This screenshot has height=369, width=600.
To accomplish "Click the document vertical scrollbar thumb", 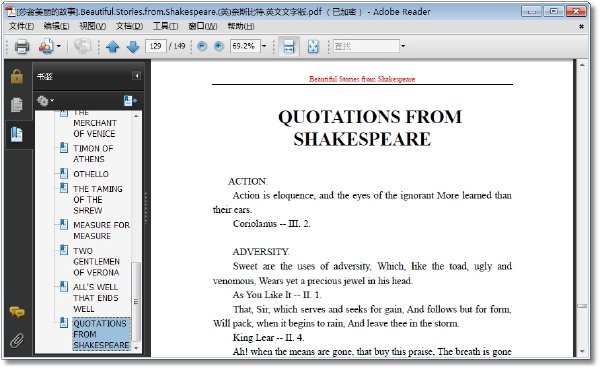I will (582, 306).
